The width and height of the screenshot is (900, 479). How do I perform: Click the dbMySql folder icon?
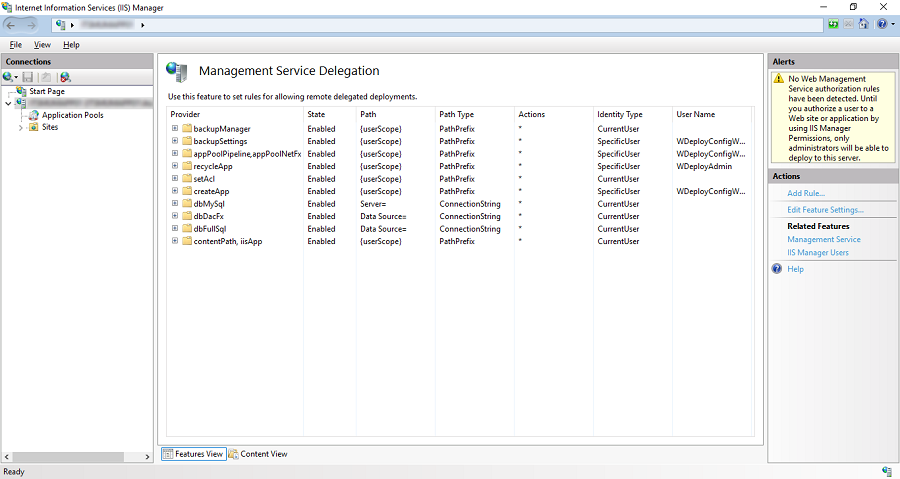coord(187,204)
